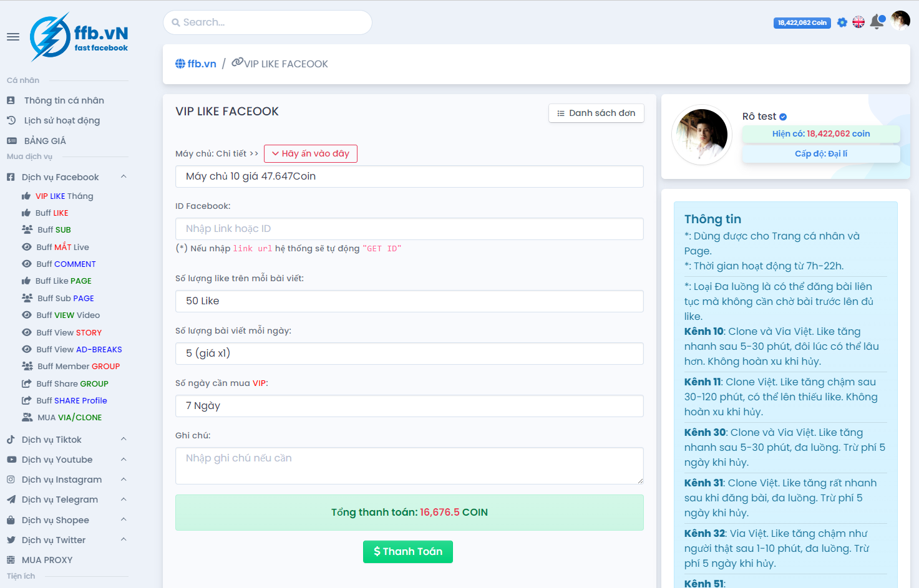
Task: Open posts-per-day dropdown showing 5 (giá x1)
Action: (409, 354)
